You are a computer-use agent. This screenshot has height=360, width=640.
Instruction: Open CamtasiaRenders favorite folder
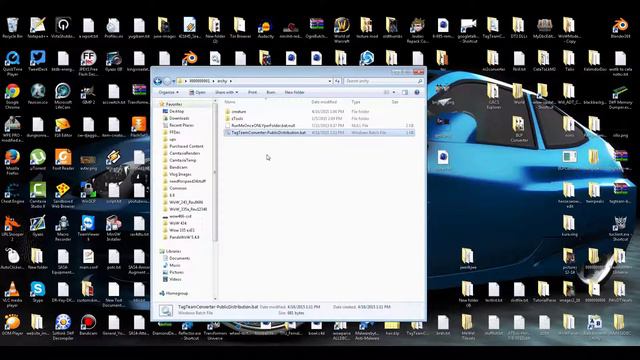coord(184,153)
